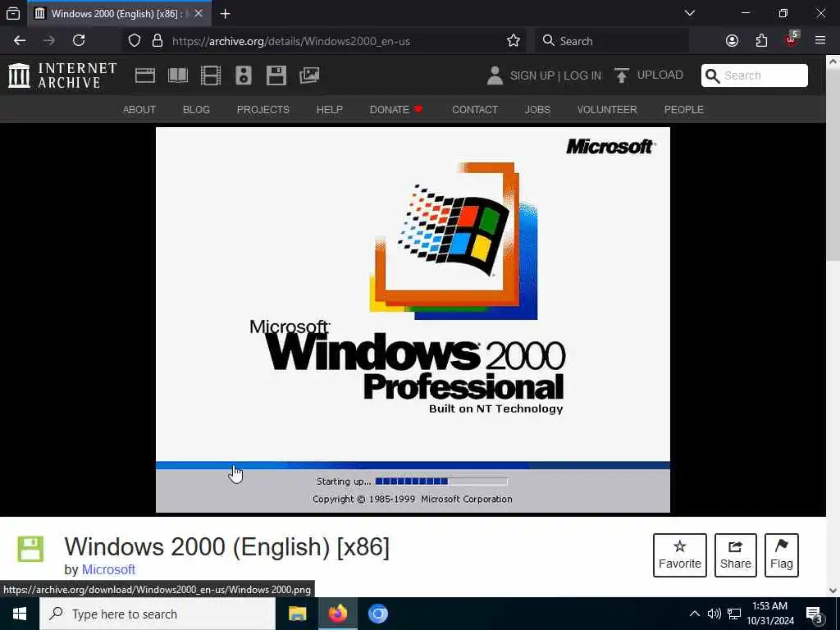Click the UPLOAD link
Screen dimensions: 840x630
(660, 75)
